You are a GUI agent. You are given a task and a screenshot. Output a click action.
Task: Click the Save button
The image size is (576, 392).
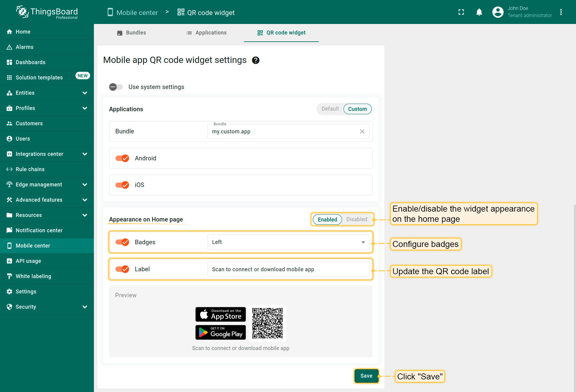[366, 376]
